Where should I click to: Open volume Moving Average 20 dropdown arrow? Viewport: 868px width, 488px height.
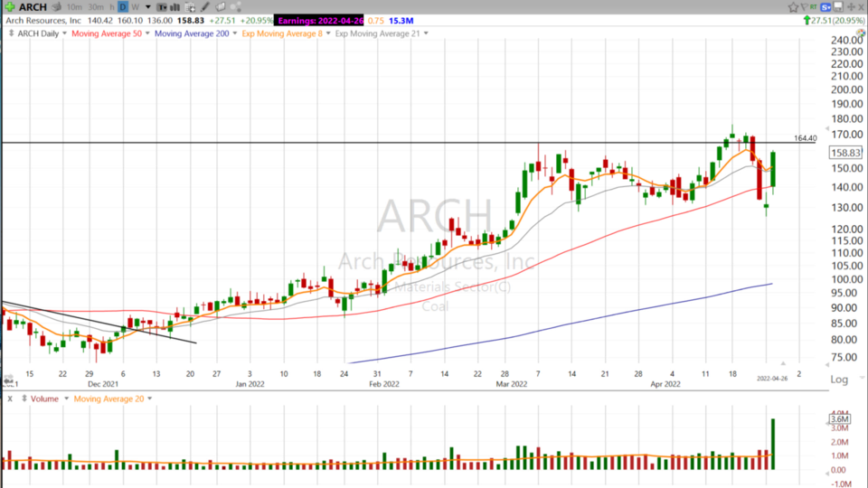(149, 399)
